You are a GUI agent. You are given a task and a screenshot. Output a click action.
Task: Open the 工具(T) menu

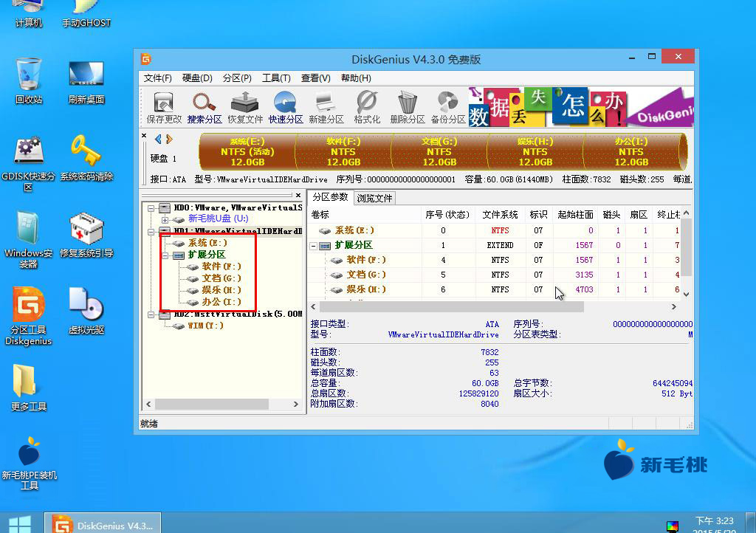click(276, 78)
